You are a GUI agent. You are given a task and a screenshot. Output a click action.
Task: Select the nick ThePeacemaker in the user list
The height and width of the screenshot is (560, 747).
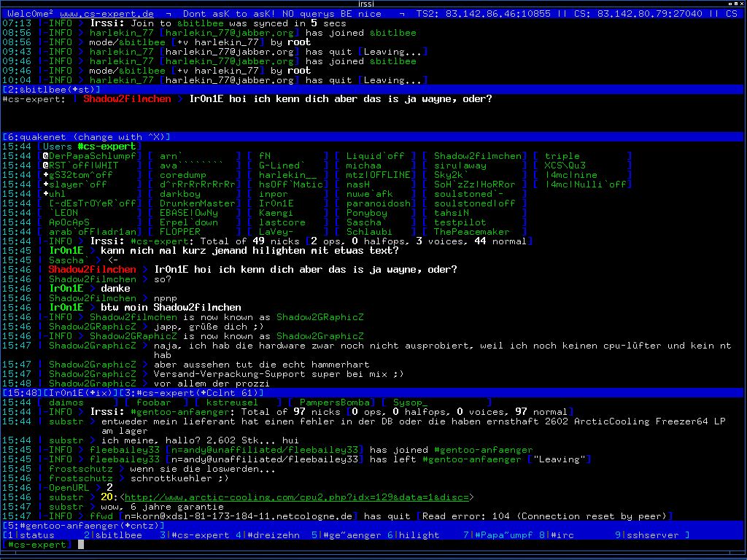point(471,232)
